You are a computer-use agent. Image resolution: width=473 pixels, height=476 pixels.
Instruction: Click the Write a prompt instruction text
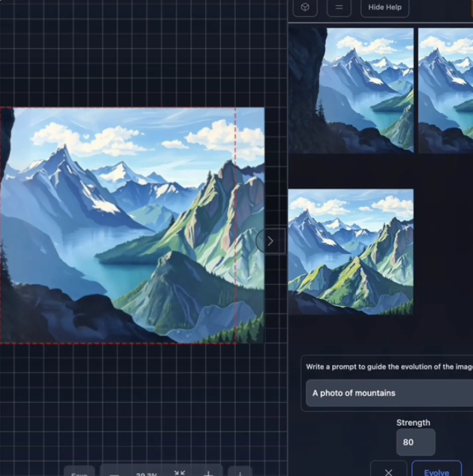pos(388,367)
